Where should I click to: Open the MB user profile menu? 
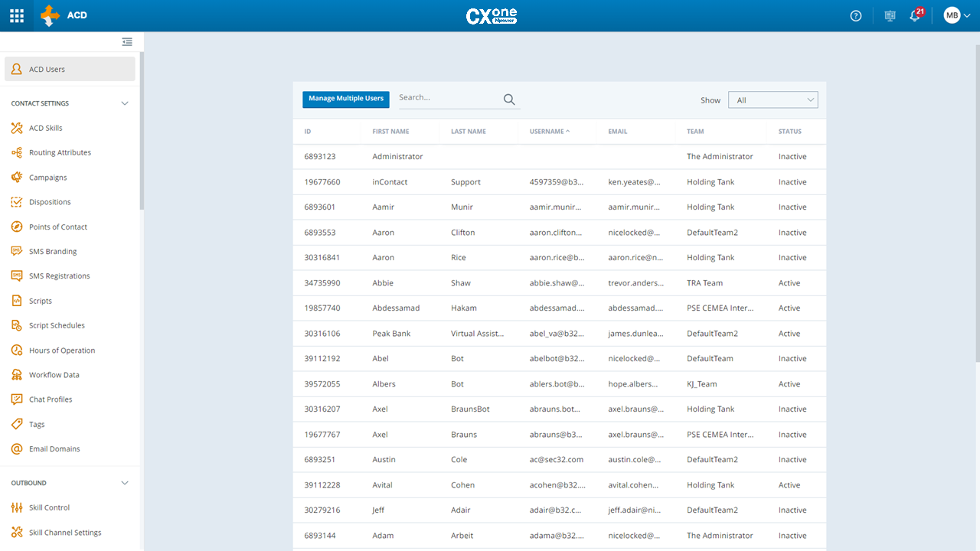pyautogui.click(x=956, y=15)
